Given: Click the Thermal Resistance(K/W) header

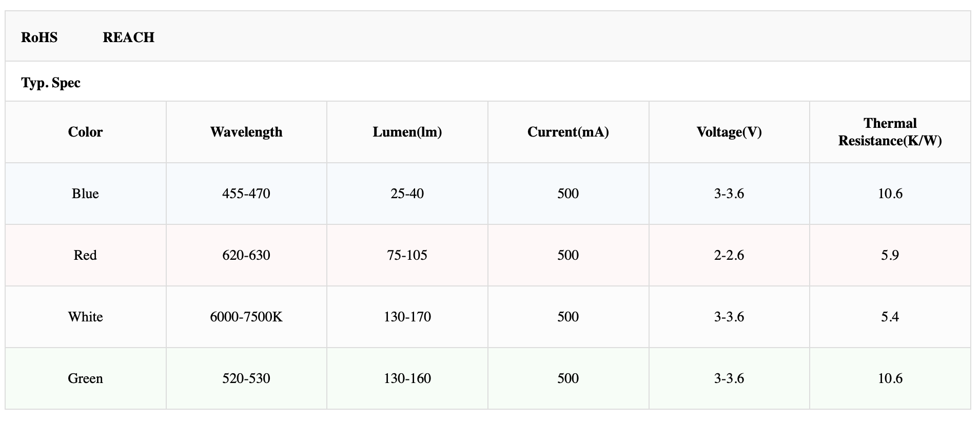Looking at the screenshot, I should 890,132.
